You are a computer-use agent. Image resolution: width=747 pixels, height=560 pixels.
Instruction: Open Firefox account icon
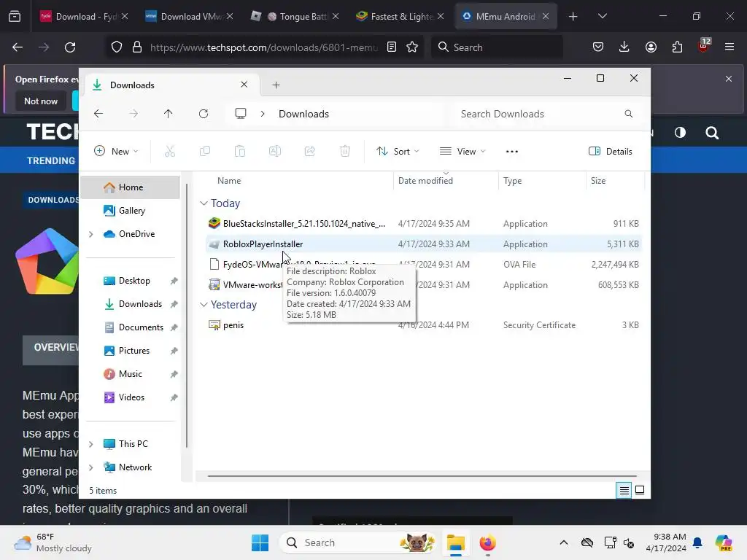tap(651, 47)
